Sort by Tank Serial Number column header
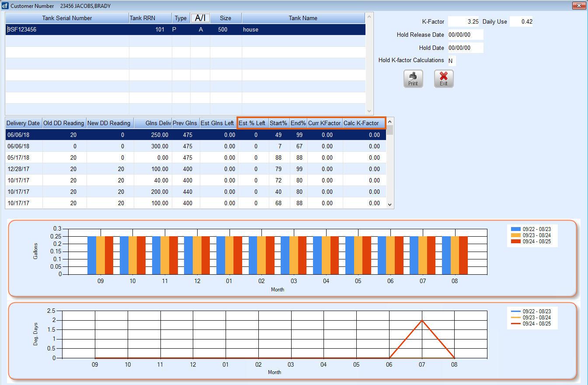 click(x=67, y=18)
